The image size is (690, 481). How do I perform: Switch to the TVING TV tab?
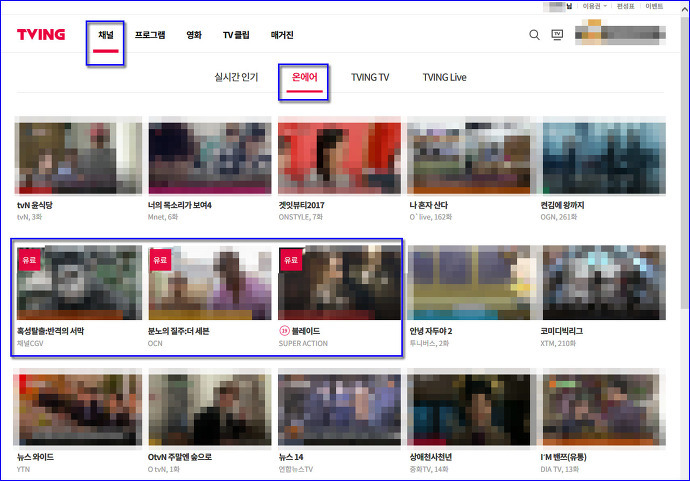click(x=370, y=77)
